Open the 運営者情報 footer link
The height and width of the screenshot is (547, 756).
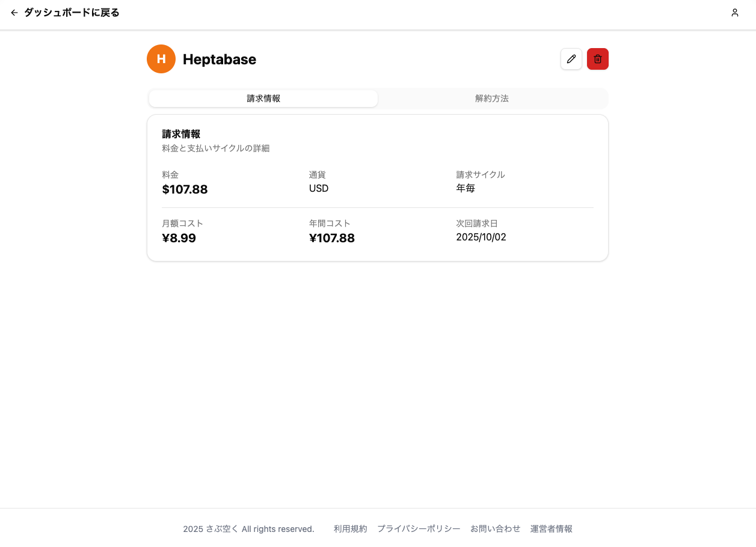coord(552,529)
